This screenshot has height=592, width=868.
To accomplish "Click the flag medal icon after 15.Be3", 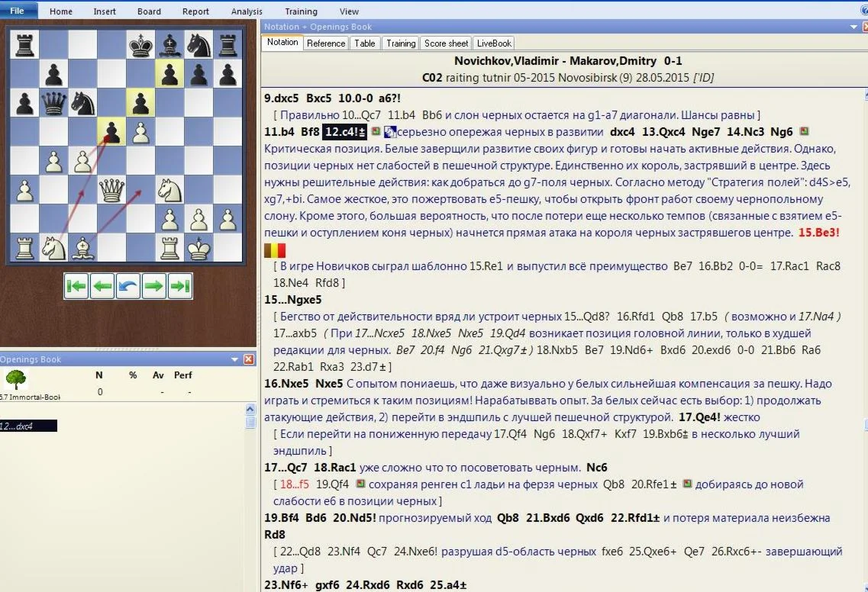I will point(274,249).
